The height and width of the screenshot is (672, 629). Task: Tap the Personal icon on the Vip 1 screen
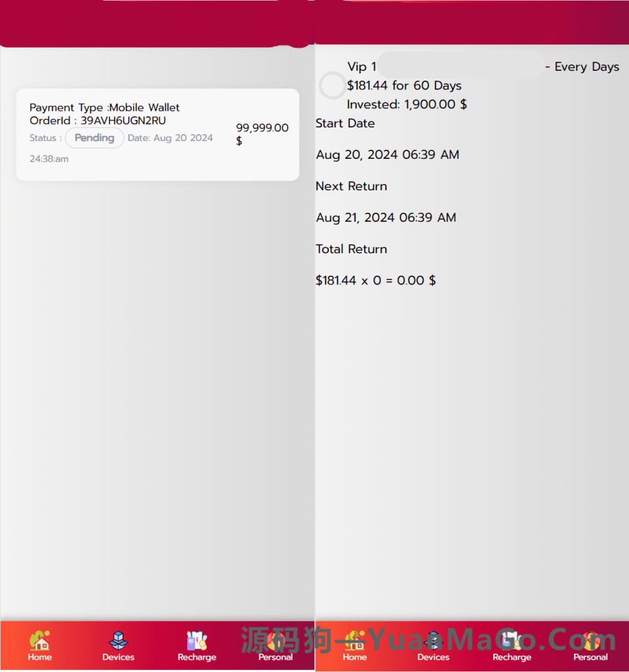[x=590, y=640]
